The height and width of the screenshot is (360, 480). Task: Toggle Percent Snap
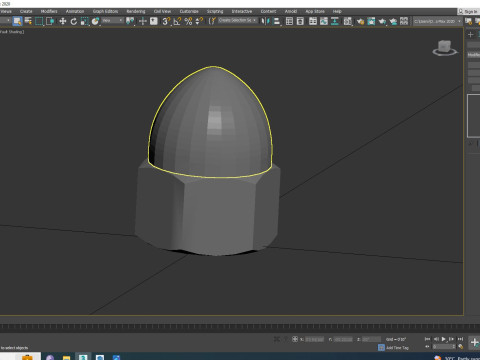click(188, 21)
